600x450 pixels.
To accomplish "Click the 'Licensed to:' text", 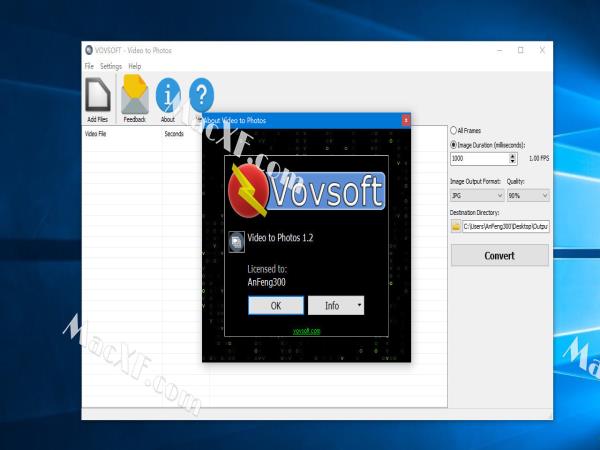I will (x=267, y=269).
